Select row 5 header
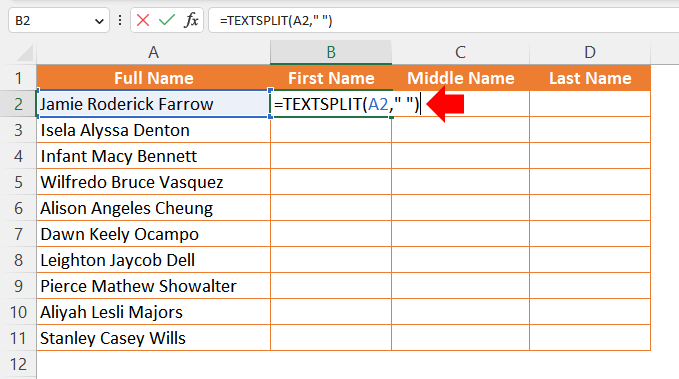The height and width of the screenshot is (379, 679). 18,182
